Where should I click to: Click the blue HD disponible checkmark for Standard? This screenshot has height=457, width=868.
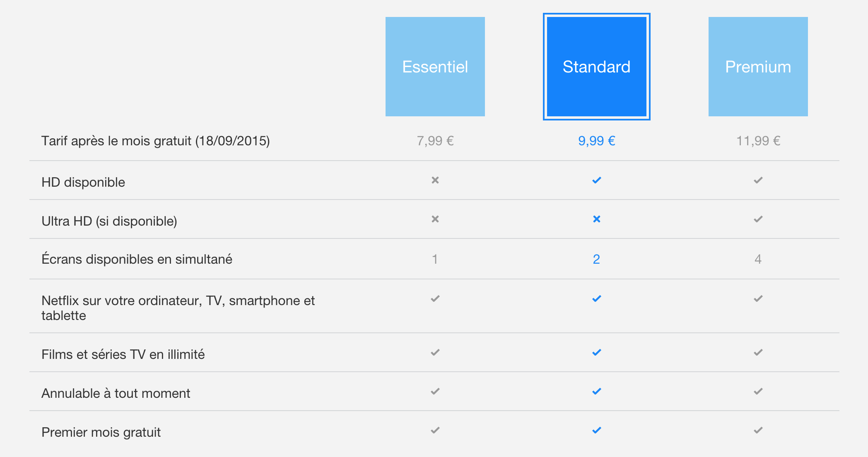pyautogui.click(x=596, y=180)
